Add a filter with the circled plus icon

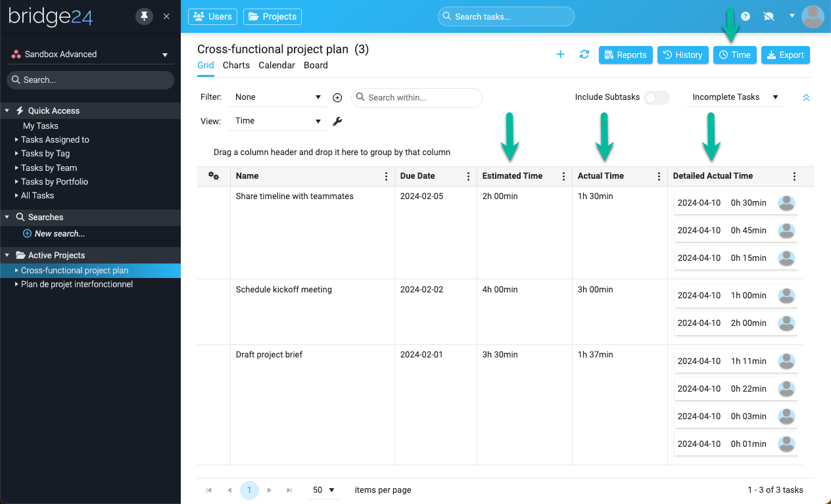337,97
